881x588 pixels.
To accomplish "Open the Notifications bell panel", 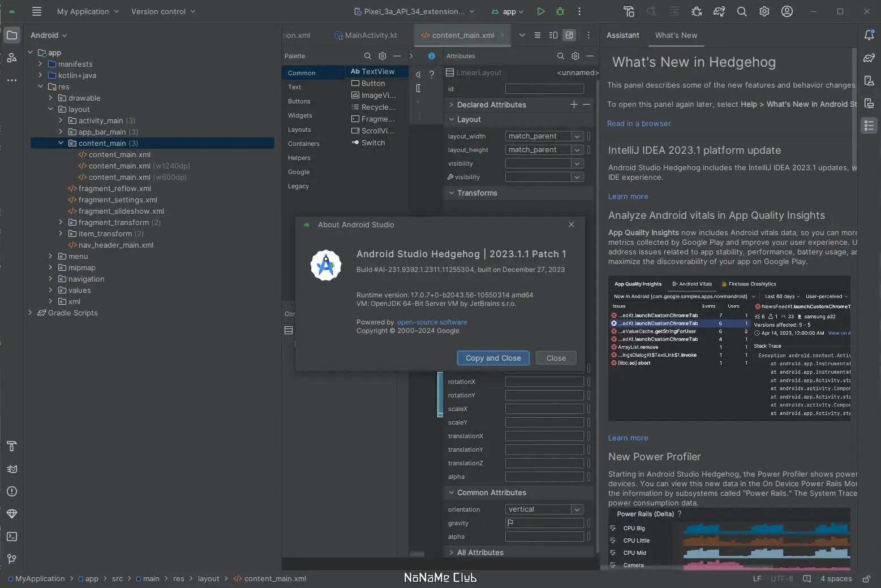I will coord(869,35).
